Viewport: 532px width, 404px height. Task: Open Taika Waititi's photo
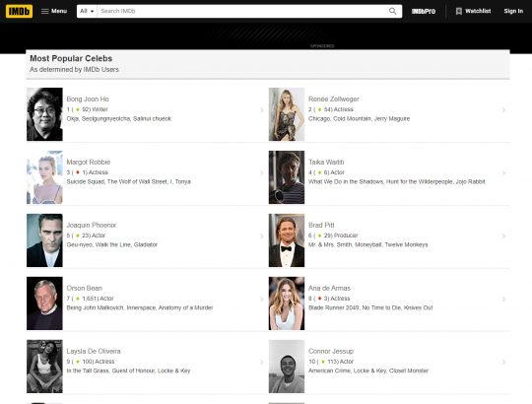287,177
